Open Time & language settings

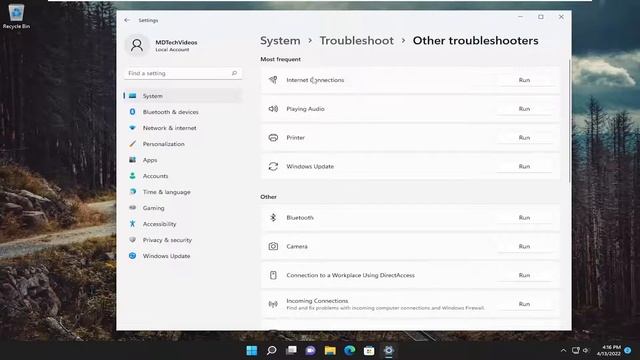click(182, 192)
